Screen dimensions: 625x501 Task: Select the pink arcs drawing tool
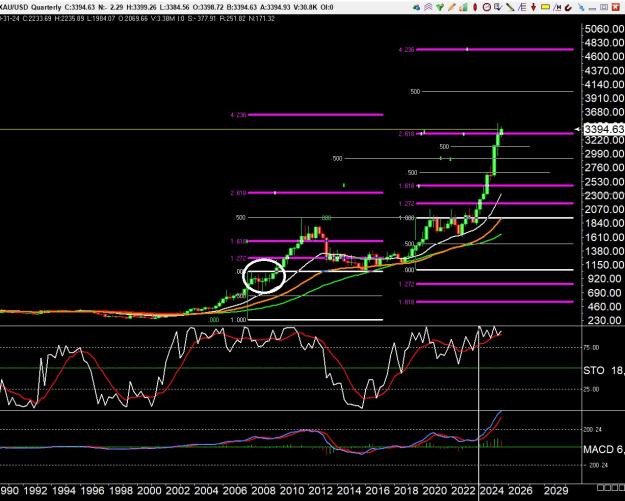pyautogui.click(x=428, y=7)
